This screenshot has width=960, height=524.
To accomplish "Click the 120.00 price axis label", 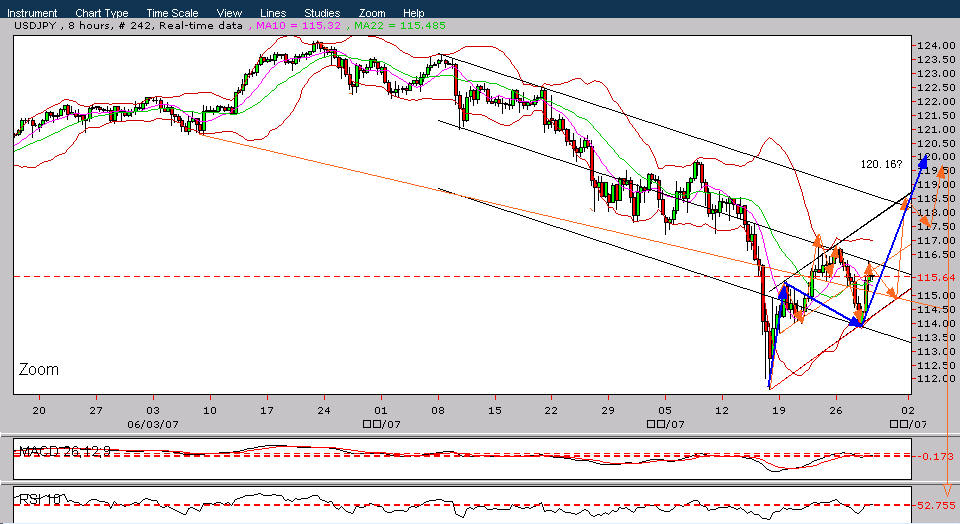I will click(936, 157).
